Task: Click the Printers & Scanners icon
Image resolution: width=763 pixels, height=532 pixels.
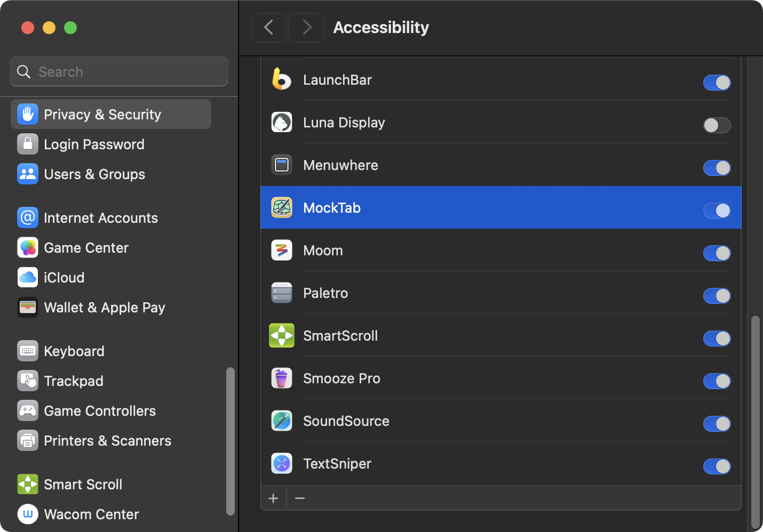Action: [x=28, y=440]
